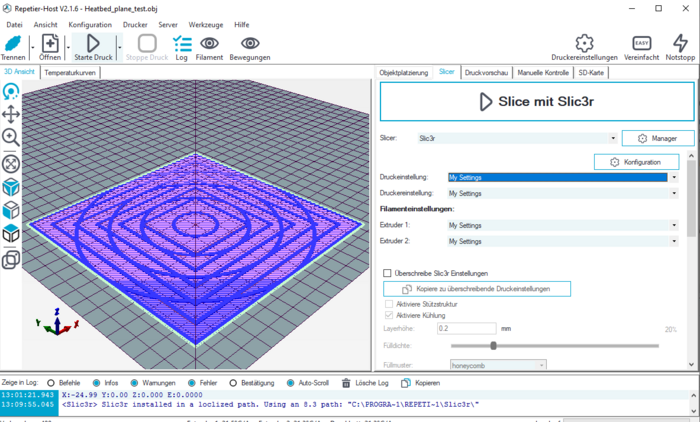Toggle the Auto-Scroll log option
Screen dimensions: 700x422
point(290,383)
